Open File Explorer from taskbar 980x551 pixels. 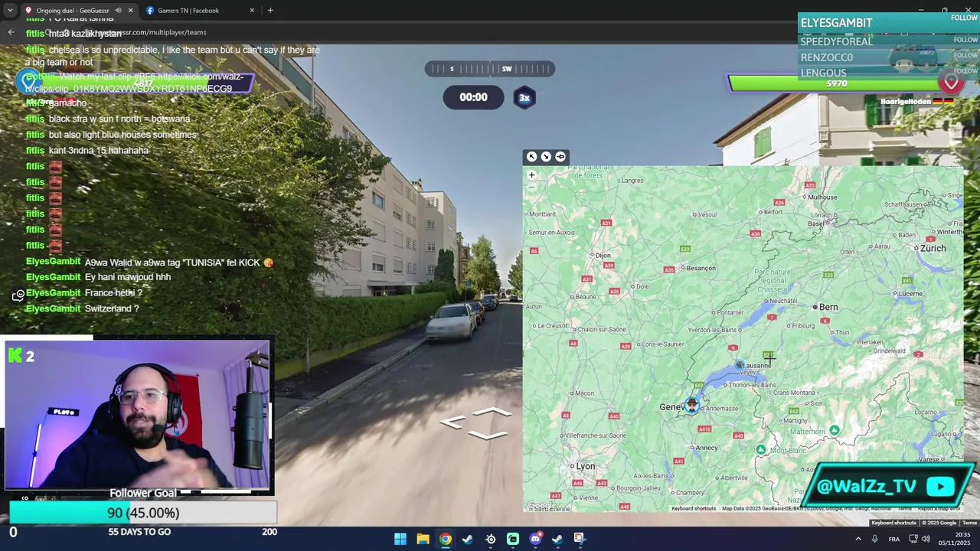click(423, 539)
